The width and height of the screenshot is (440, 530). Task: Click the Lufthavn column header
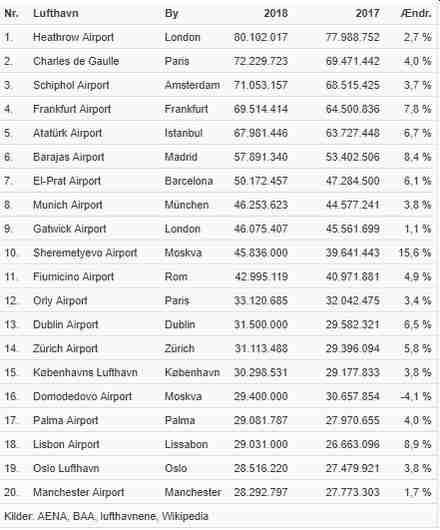click(56, 14)
